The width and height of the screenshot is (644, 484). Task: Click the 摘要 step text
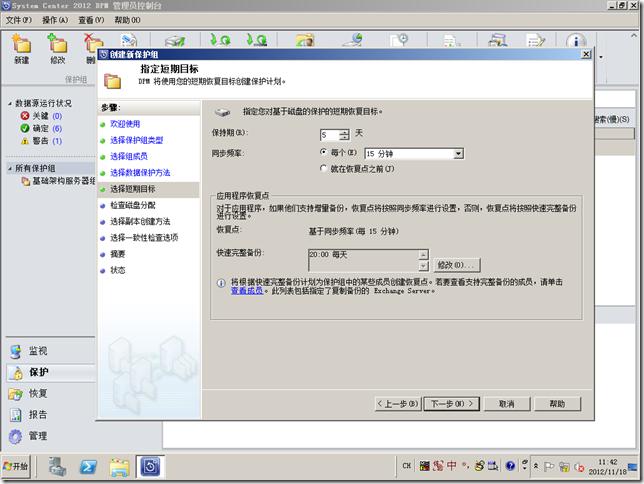pyautogui.click(x=117, y=254)
